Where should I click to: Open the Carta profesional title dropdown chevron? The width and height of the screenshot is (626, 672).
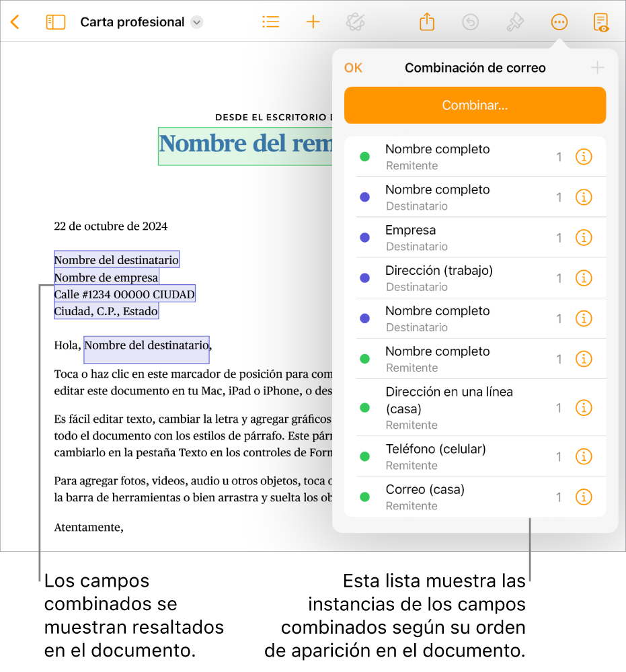(x=197, y=22)
